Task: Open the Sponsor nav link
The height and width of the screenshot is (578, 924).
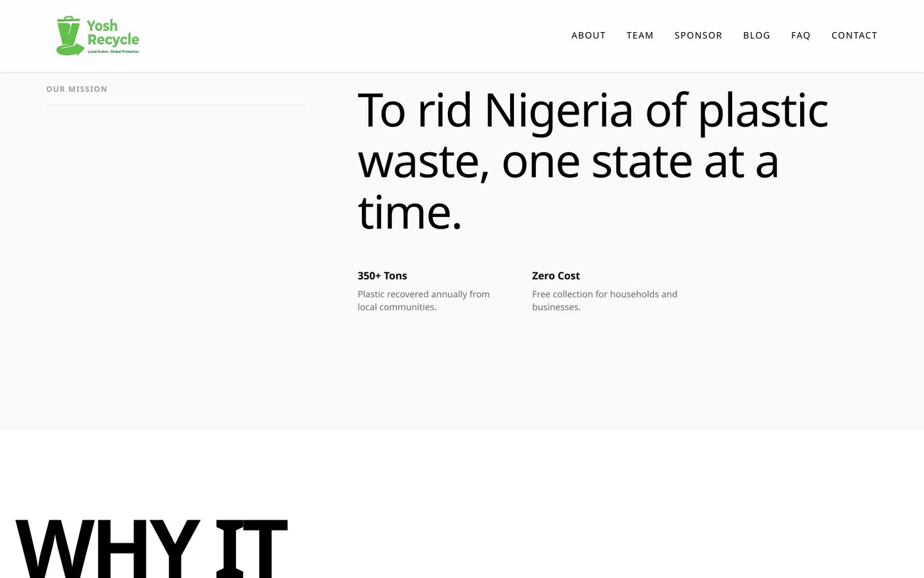Action: click(698, 35)
